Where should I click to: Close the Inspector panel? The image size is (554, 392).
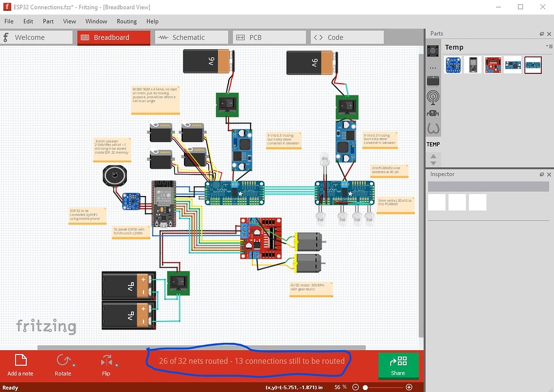tap(549, 175)
